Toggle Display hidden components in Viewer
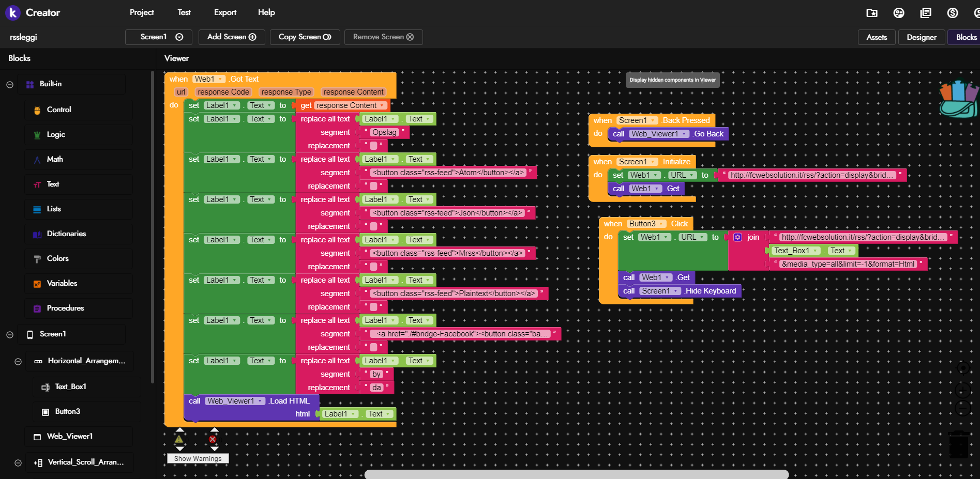The image size is (980, 479). pos(672,80)
